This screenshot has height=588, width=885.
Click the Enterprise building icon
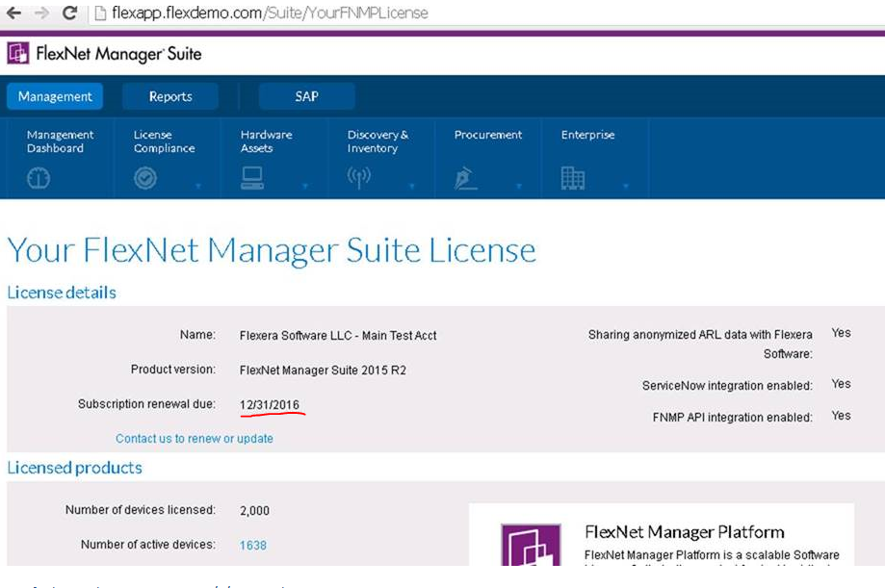click(x=572, y=178)
